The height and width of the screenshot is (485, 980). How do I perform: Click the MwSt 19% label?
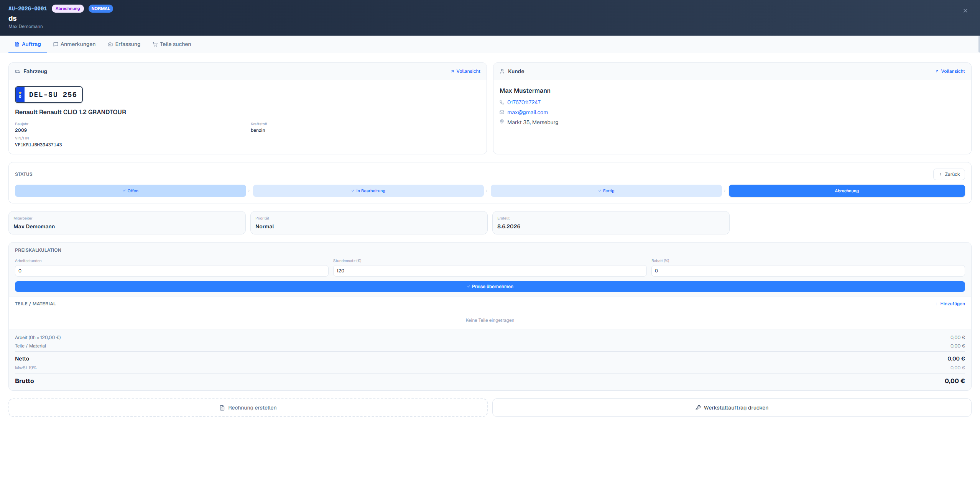click(26, 368)
